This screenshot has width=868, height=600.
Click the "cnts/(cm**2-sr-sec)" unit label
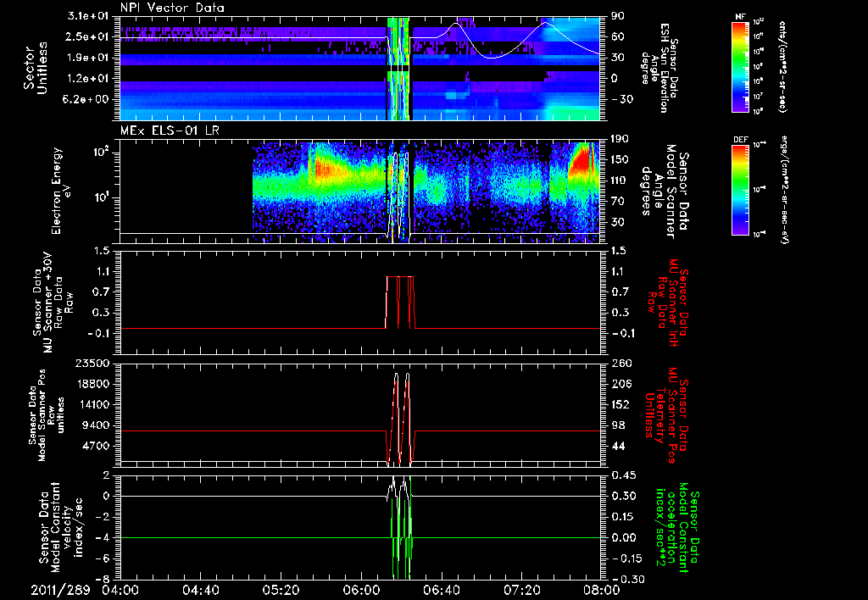click(782, 66)
